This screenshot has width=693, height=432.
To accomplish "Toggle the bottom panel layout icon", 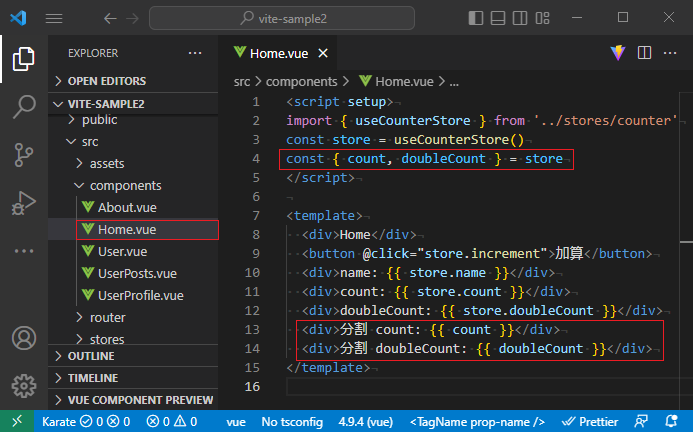I will (498, 18).
